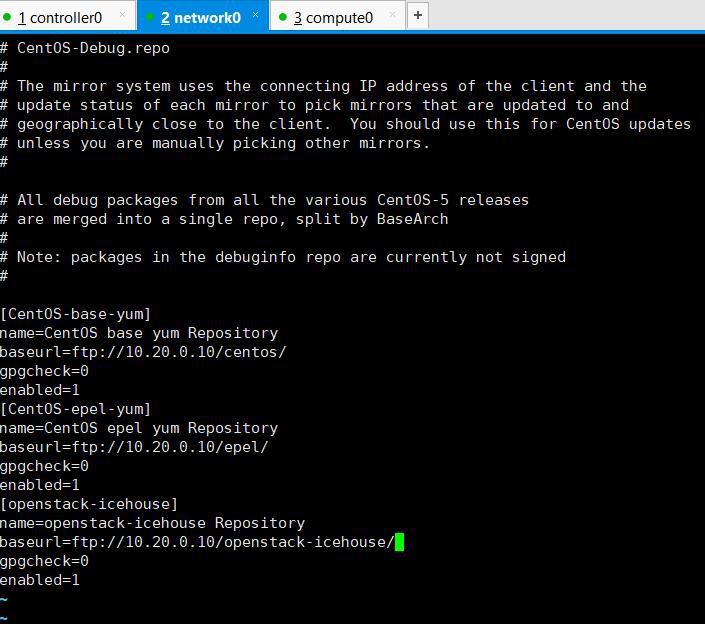
Task: Click enabled=1 under CentOS-base-yum section
Action: tap(40, 390)
